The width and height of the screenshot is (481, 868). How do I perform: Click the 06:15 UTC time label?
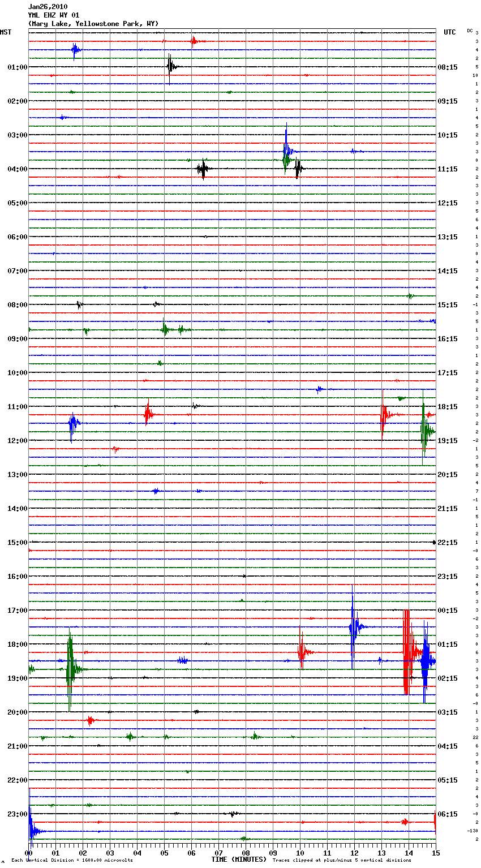pos(448,814)
